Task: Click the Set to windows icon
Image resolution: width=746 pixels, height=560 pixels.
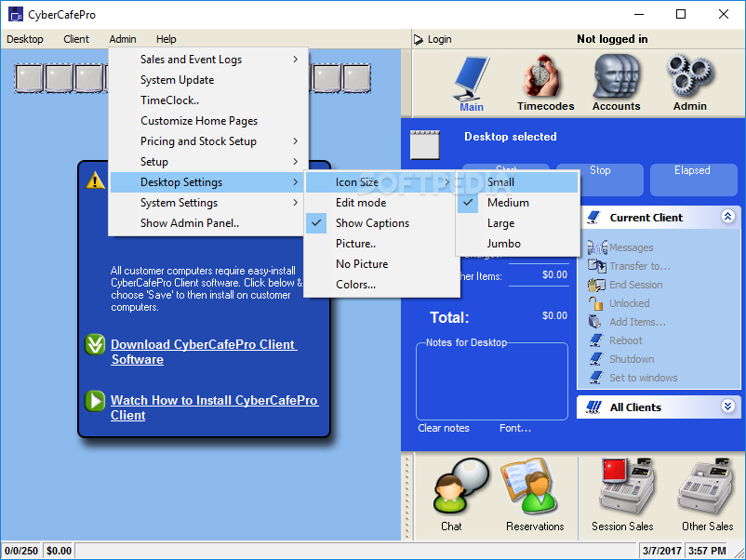Action: click(596, 378)
